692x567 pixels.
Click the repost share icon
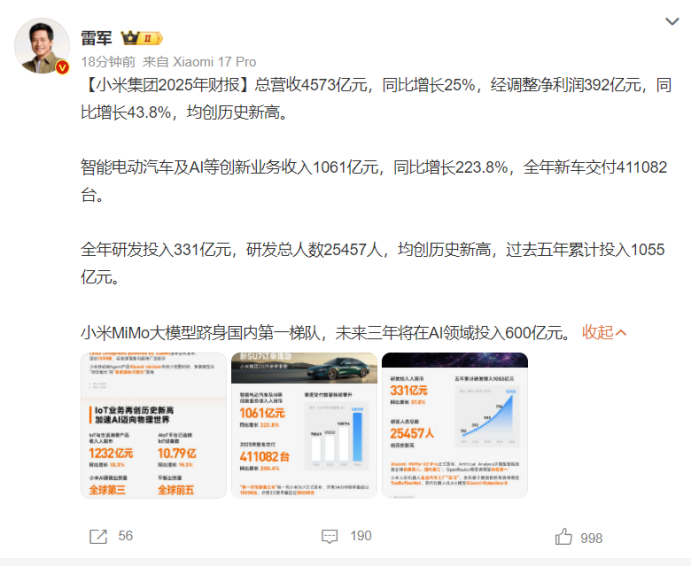click(x=98, y=537)
